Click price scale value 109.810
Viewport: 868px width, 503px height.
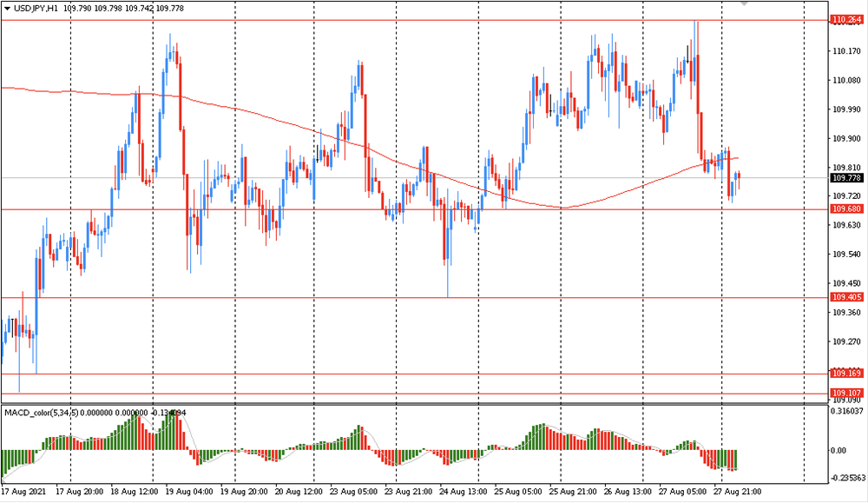(847, 168)
